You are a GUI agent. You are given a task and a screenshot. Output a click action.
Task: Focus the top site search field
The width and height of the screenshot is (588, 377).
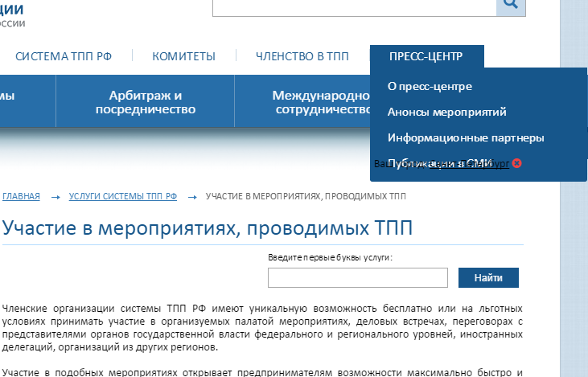point(355,6)
